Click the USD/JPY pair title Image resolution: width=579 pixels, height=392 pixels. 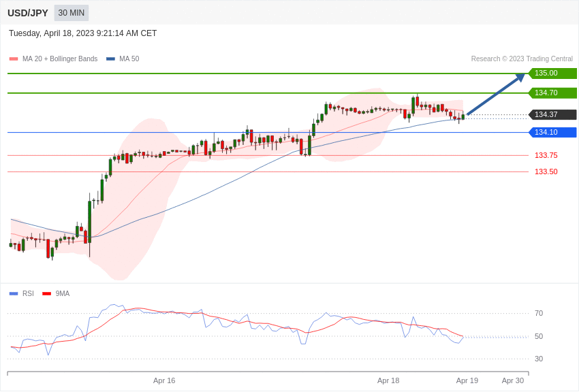click(28, 13)
